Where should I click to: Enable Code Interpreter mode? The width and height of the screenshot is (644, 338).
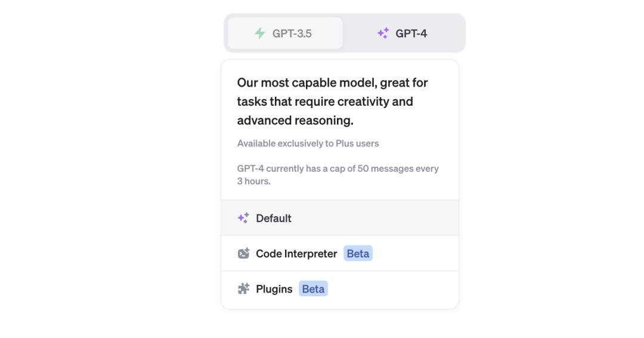pyautogui.click(x=340, y=253)
